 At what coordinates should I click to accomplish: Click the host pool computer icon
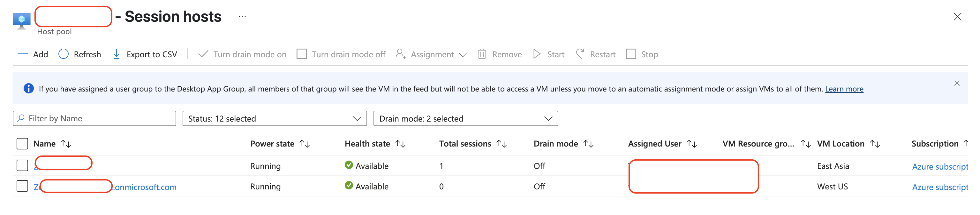[21, 21]
